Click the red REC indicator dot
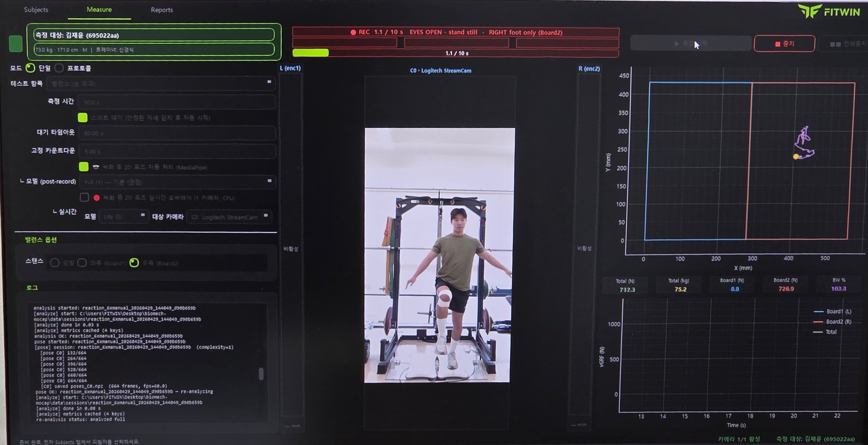Viewport: 868px width, 445px height. (353, 32)
